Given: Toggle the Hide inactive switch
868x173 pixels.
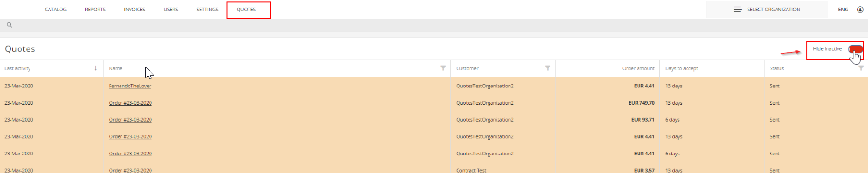Looking at the screenshot, I should pos(855,49).
